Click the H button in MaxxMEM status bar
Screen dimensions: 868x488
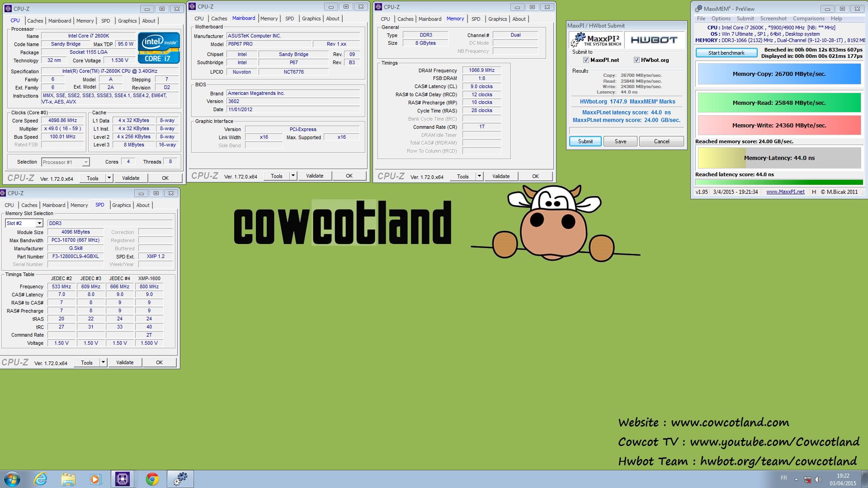click(x=814, y=192)
